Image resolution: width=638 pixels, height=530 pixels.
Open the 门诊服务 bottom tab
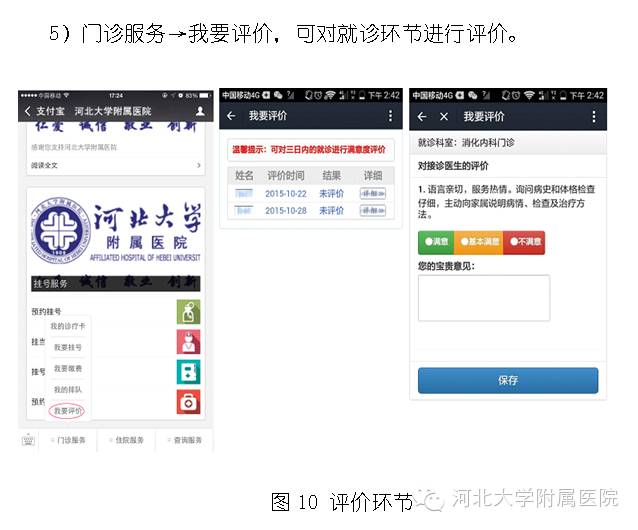(68, 440)
